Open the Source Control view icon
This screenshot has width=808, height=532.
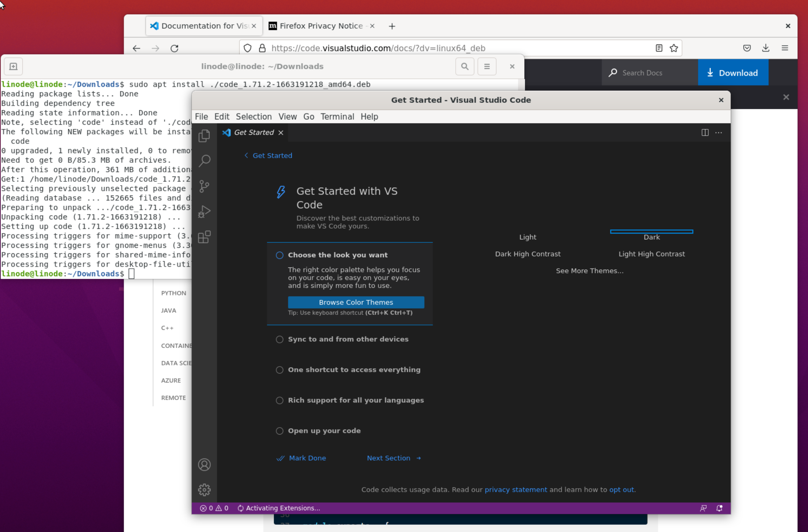[x=204, y=186]
